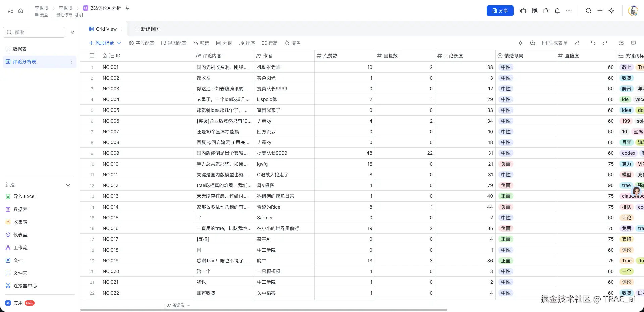The height and width of the screenshot is (312, 644).
Task: Click the floating assistant avatar
Action: pyautogui.click(x=636, y=192)
